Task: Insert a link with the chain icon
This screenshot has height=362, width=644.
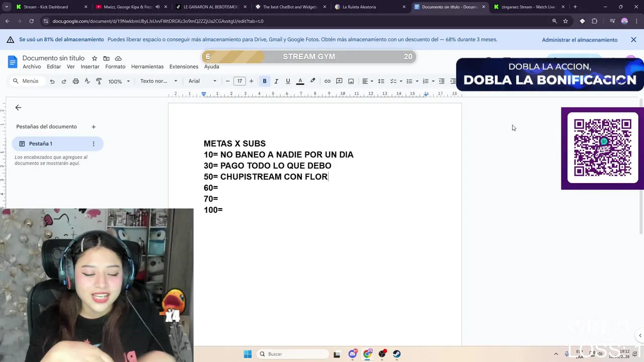Action: 328,81
